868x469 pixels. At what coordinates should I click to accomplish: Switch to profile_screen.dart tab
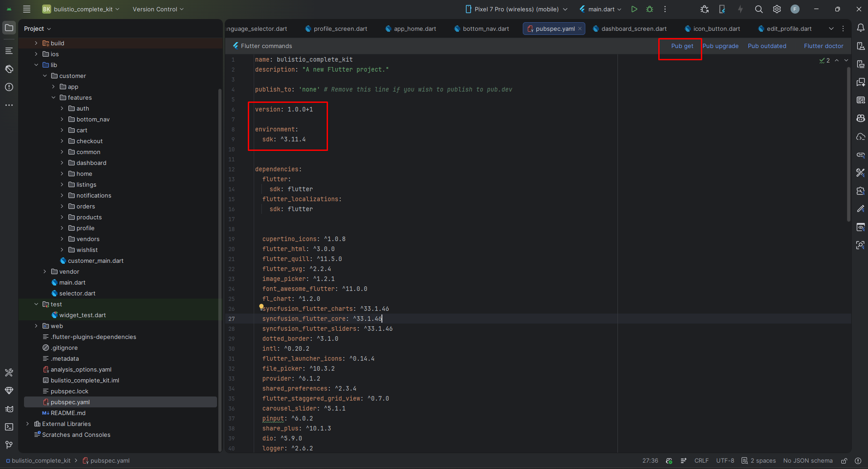(x=336, y=29)
